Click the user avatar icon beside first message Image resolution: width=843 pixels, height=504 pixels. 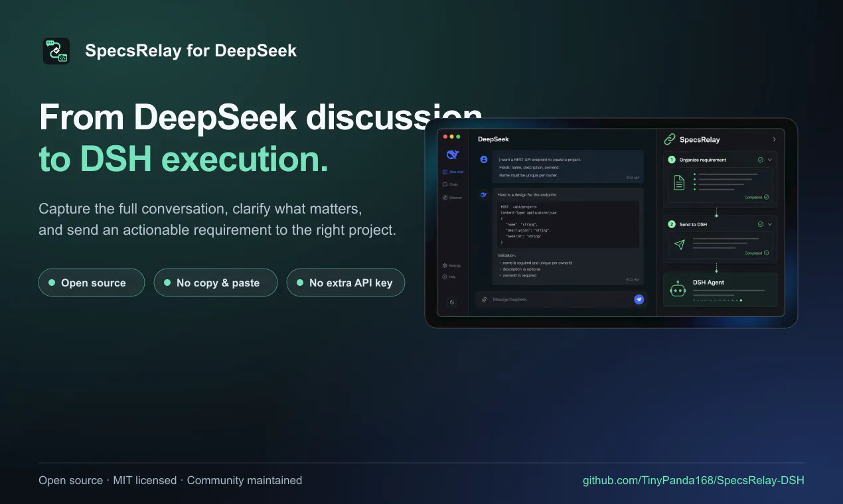point(484,159)
